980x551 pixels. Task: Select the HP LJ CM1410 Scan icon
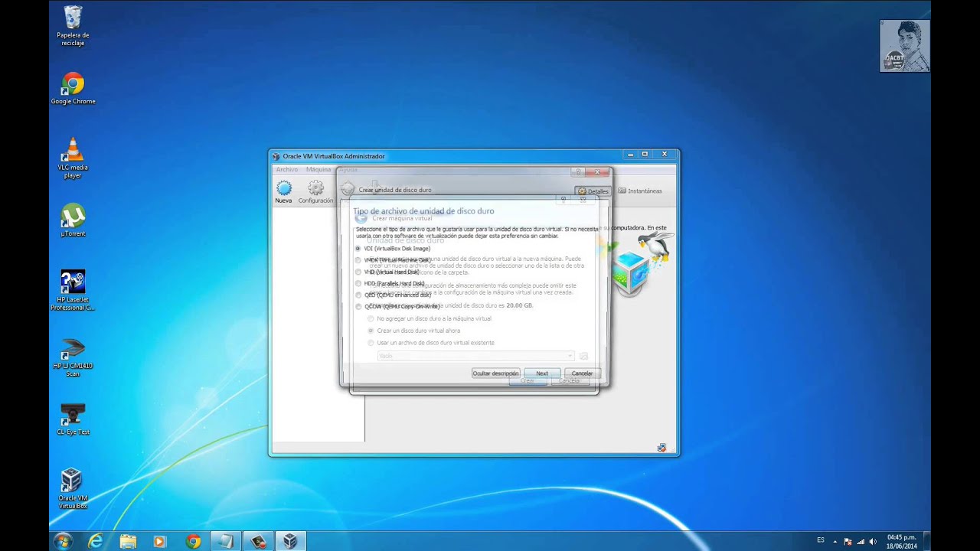point(73,357)
